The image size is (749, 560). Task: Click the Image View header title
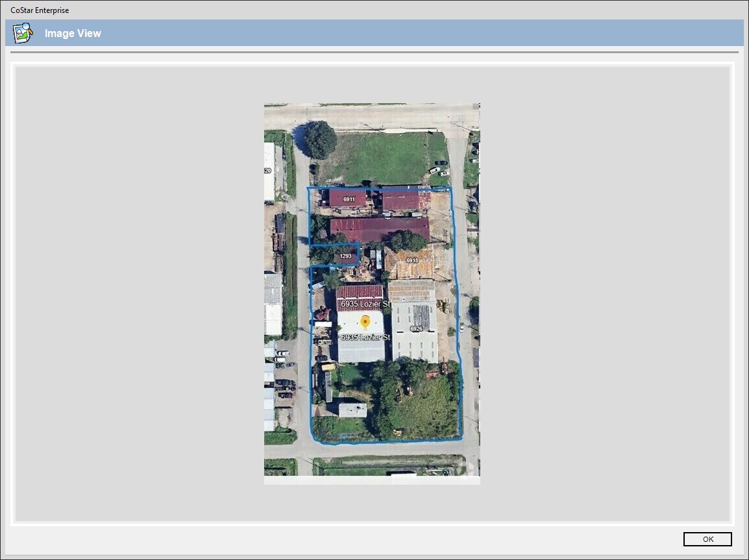coord(73,33)
